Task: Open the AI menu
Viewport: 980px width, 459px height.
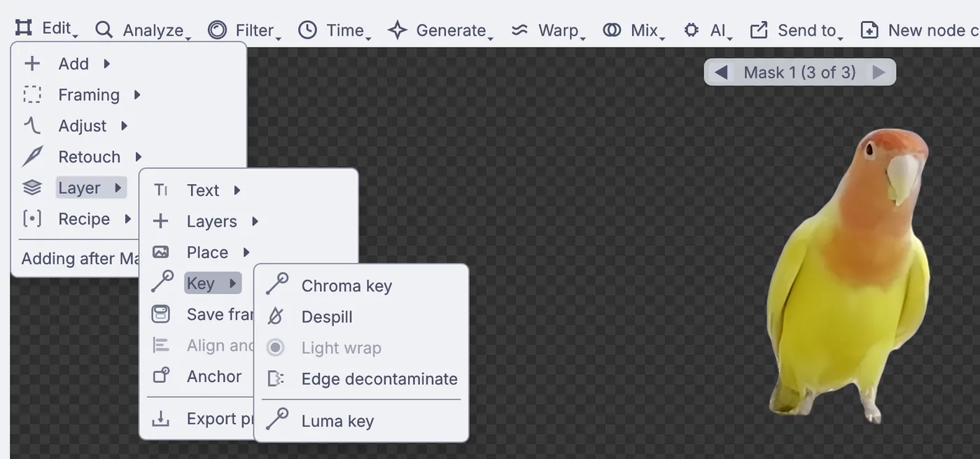Action: 708,30
